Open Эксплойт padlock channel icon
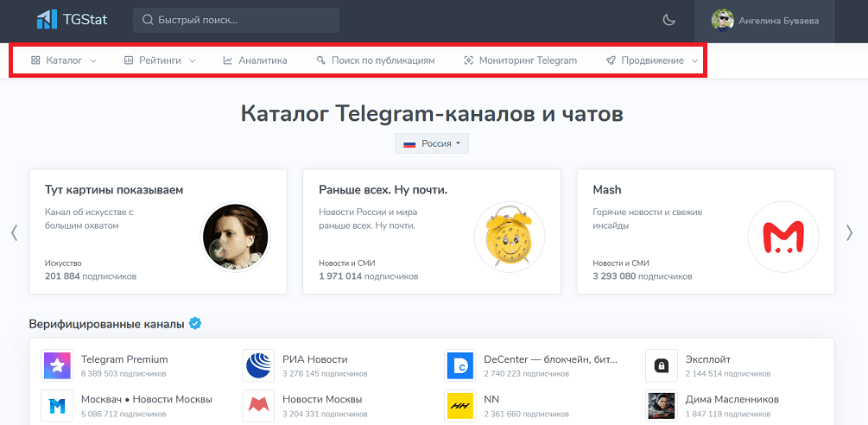Image resolution: width=868 pixels, height=425 pixels. (x=662, y=365)
